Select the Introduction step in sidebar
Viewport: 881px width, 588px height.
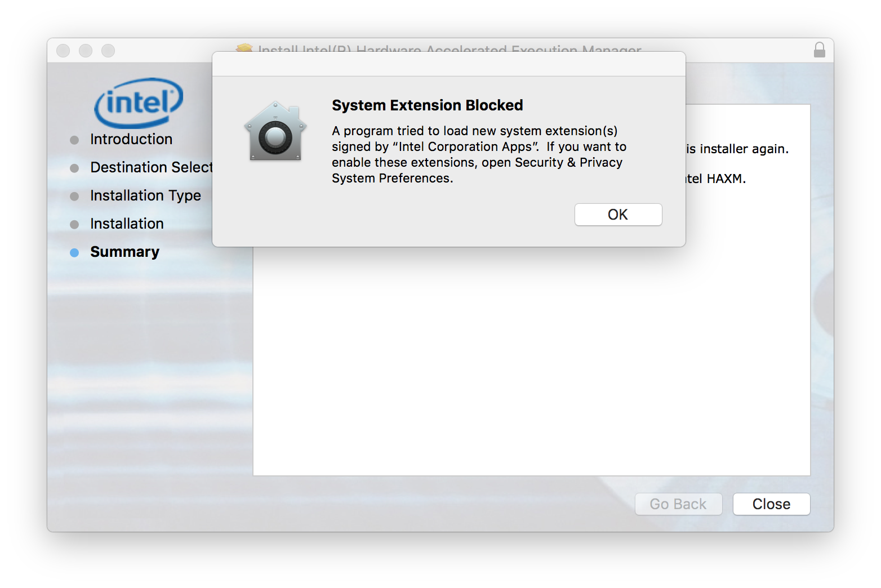(x=131, y=139)
